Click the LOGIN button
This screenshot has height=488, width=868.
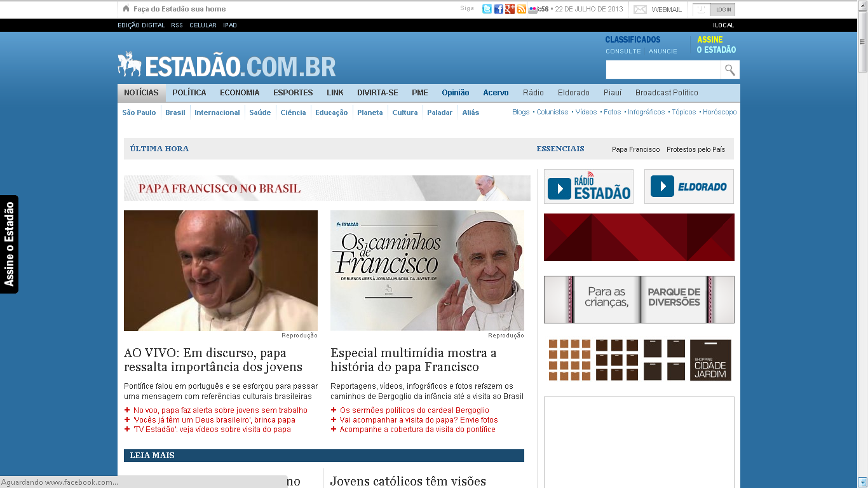point(723,10)
